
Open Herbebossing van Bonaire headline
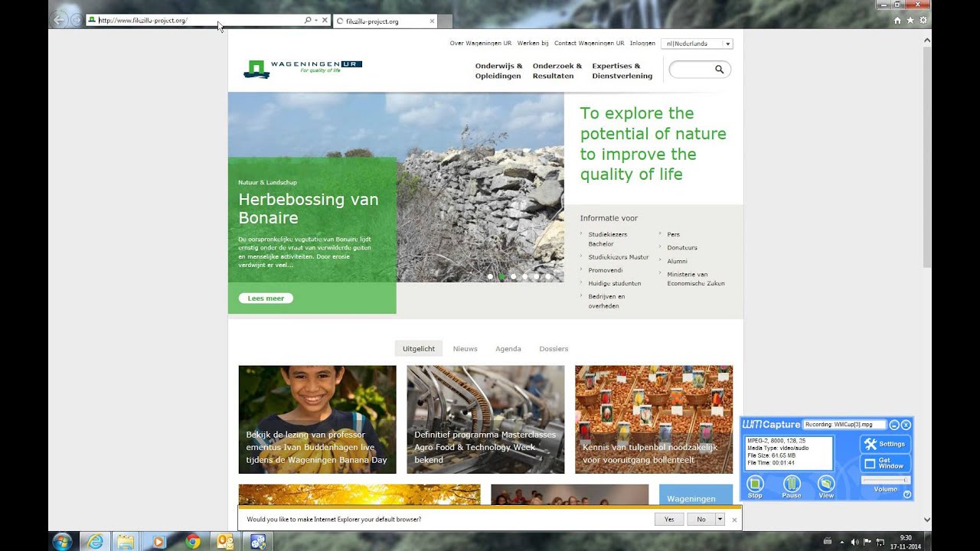309,209
